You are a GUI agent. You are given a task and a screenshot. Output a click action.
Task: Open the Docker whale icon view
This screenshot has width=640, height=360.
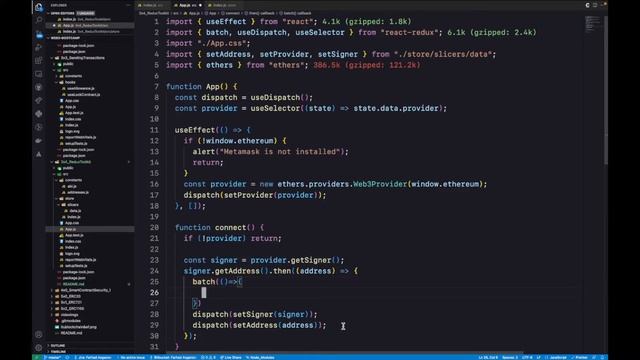pyautogui.click(x=39, y=140)
